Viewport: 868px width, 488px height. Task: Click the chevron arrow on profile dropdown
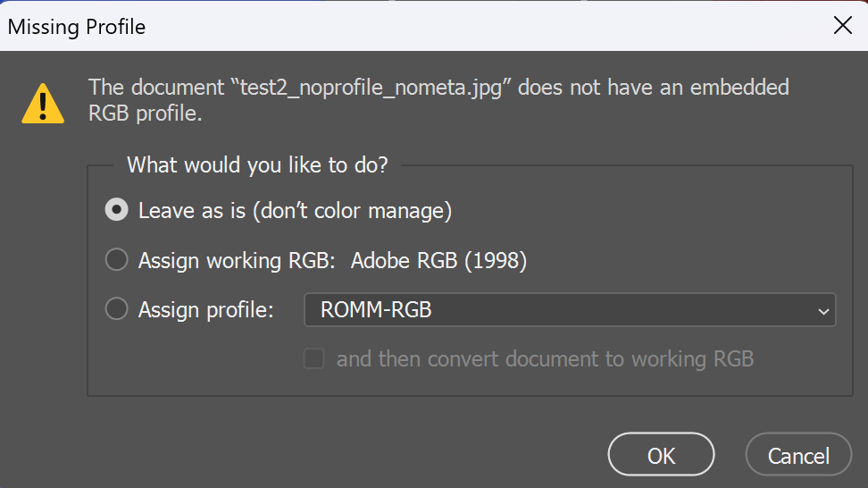click(x=823, y=311)
